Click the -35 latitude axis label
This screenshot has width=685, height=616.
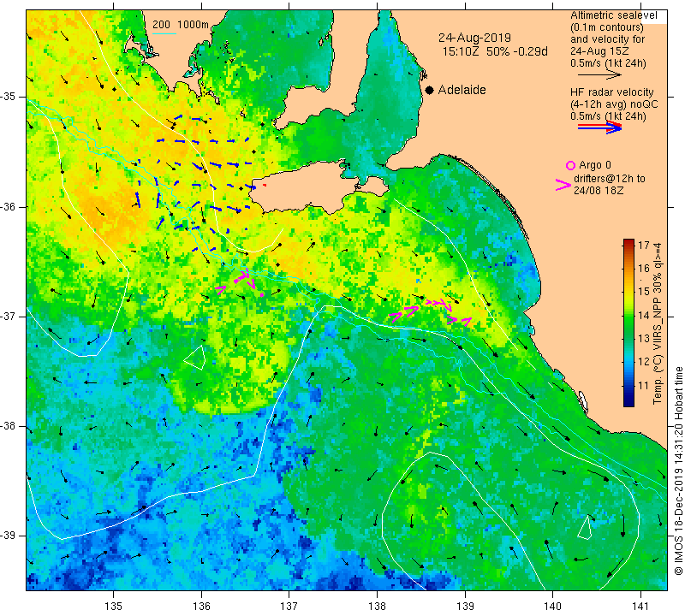coord(9,97)
